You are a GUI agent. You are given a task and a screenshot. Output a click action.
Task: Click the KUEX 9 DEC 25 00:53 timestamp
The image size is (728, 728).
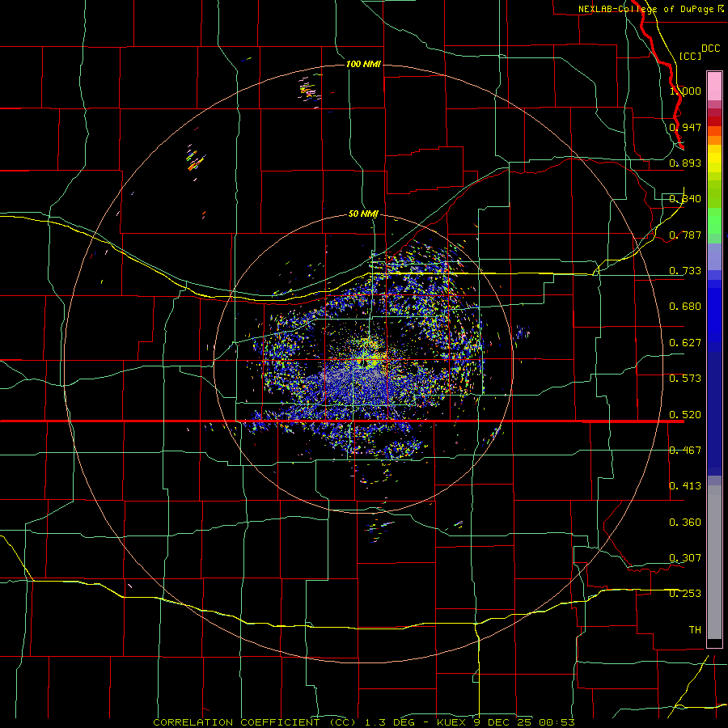[506, 722]
